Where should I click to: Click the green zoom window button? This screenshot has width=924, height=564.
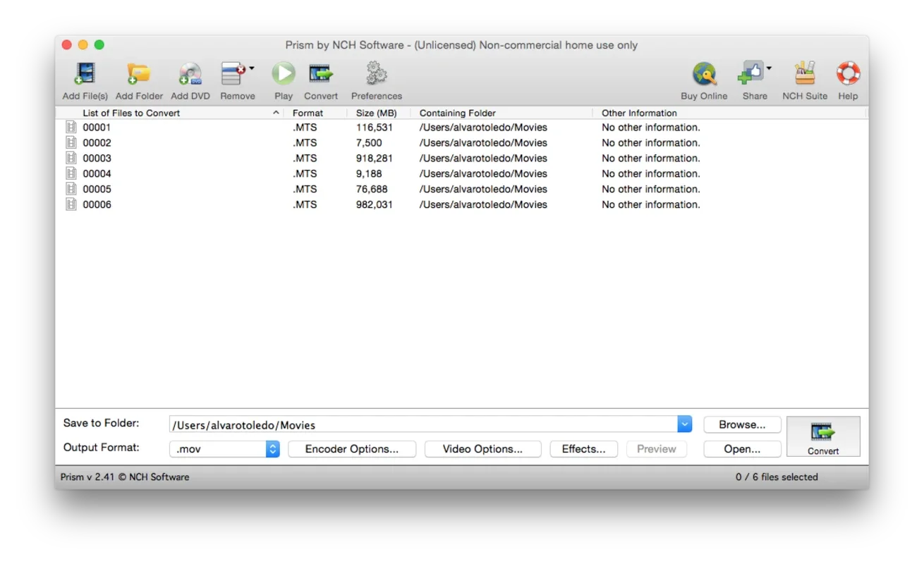pyautogui.click(x=99, y=45)
